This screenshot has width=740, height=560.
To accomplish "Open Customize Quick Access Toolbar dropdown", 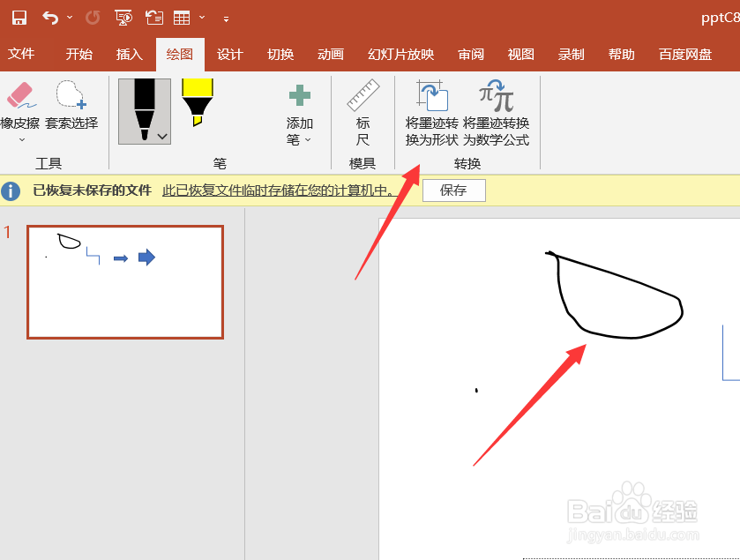I will point(226,19).
